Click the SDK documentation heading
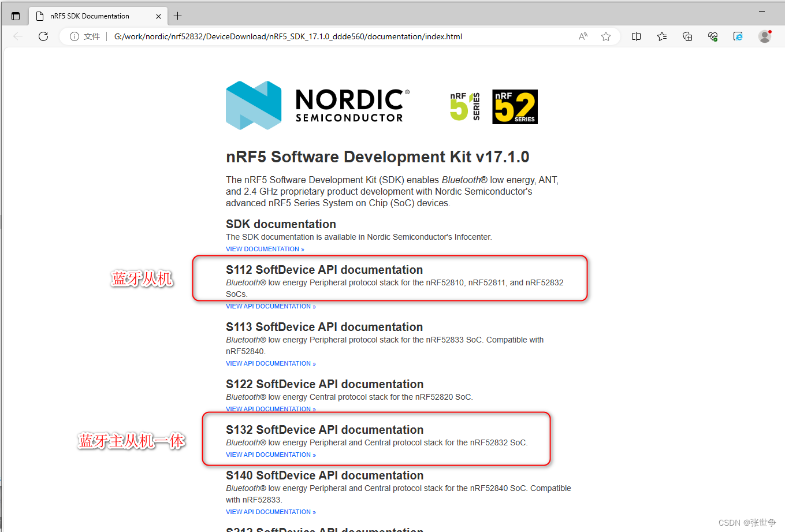 coord(281,224)
